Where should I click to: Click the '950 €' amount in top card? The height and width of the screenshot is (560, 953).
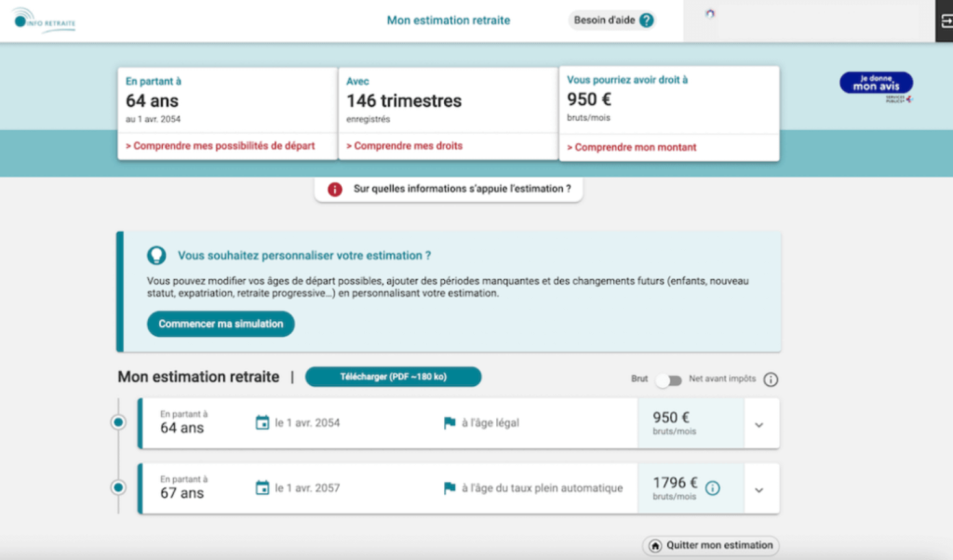click(x=589, y=99)
